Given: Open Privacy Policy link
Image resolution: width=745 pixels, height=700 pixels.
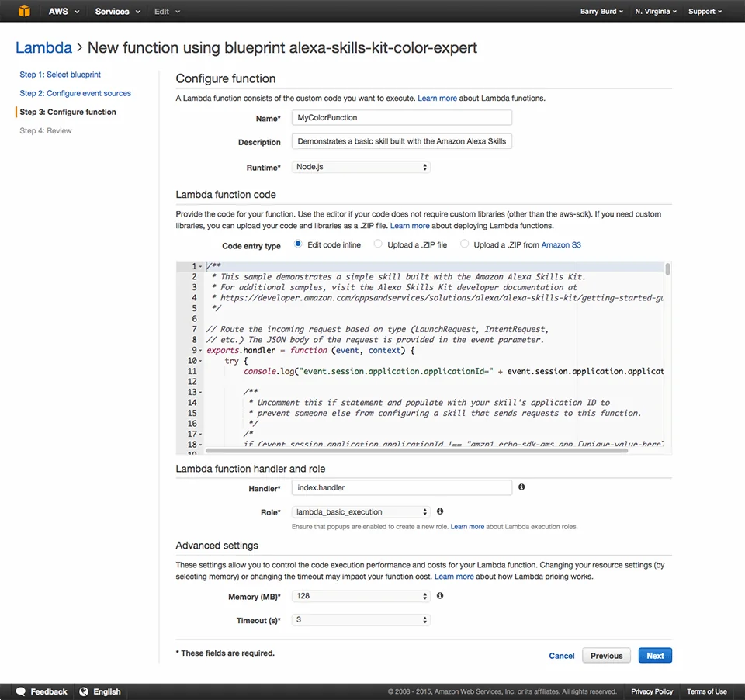Looking at the screenshot, I should (x=652, y=691).
